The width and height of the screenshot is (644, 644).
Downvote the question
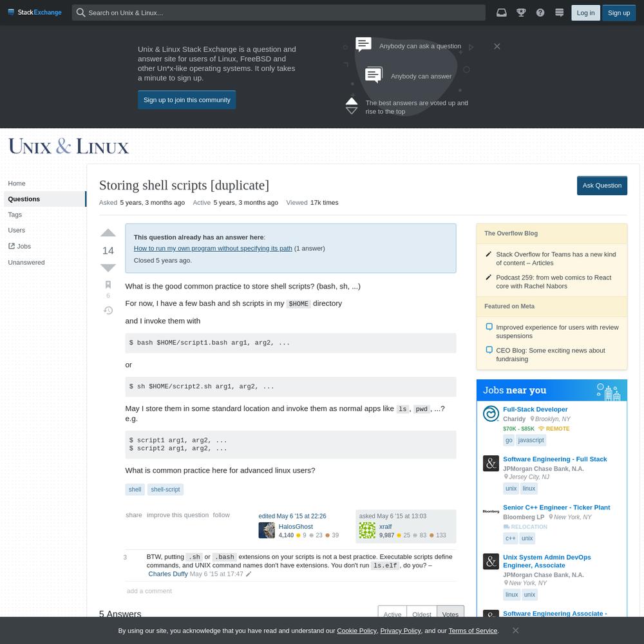pos(108,268)
